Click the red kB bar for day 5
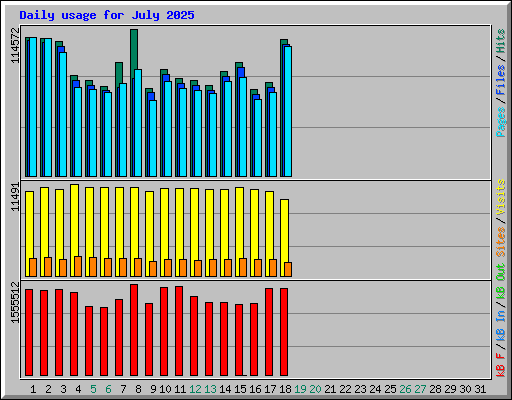The image size is (512, 400). click(x=89, y=341)
